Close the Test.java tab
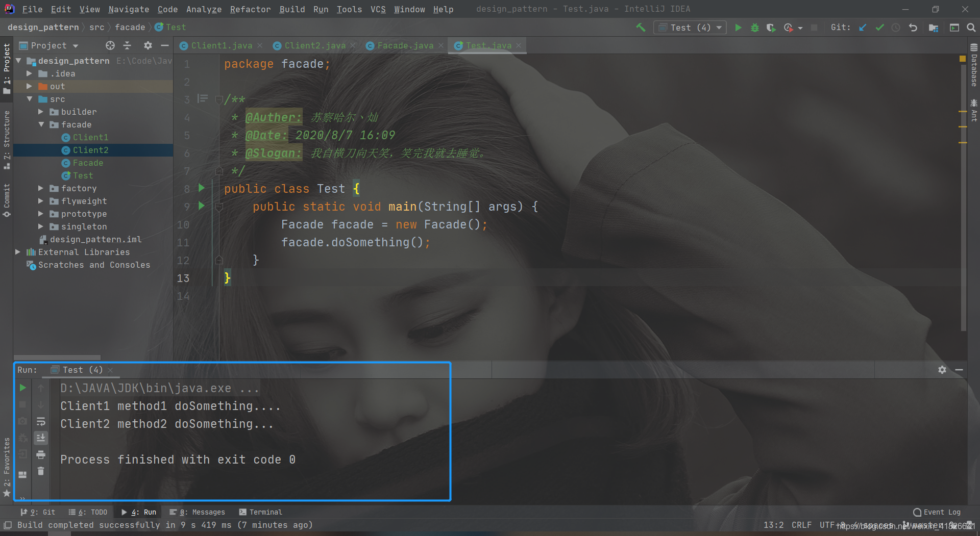Image resolution: width=980 pixels, height=536 pixels. [x=519, y=45]
